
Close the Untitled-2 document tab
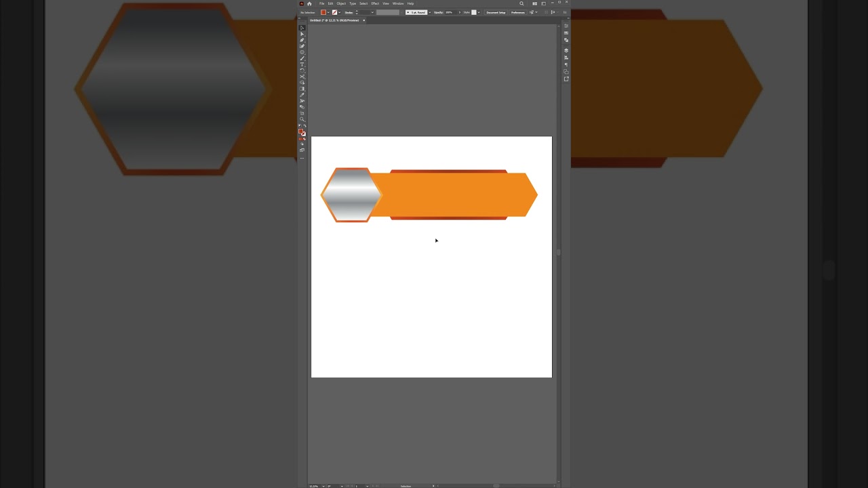point(364,20)
